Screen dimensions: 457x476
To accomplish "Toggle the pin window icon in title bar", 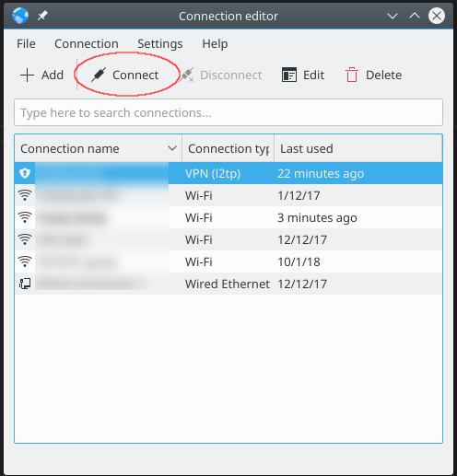I will [x=42, y=16].
